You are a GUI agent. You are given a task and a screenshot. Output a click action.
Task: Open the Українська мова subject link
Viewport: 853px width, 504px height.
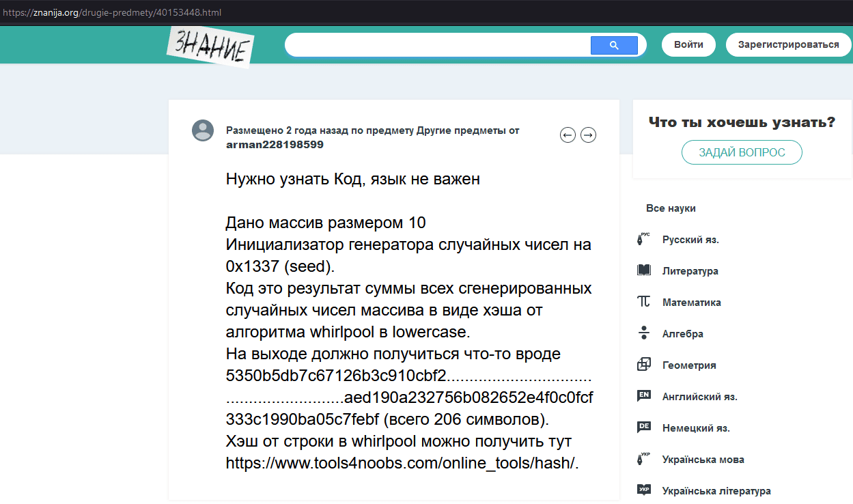703,460
